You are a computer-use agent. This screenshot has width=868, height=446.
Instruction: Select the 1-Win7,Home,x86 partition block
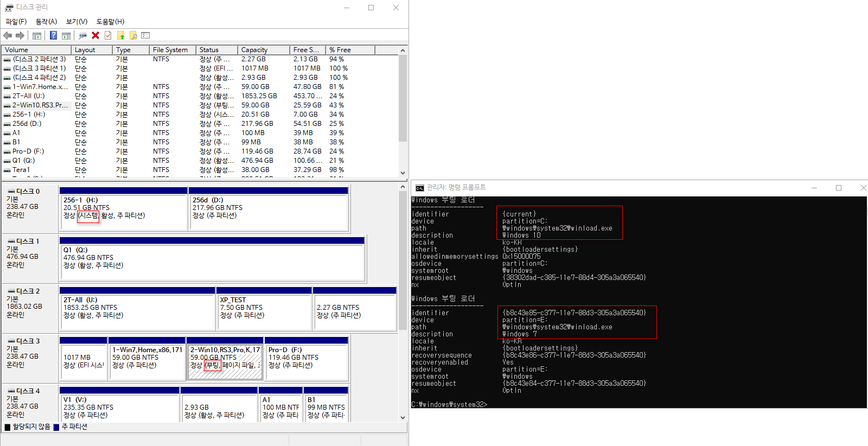click(147, 359)
